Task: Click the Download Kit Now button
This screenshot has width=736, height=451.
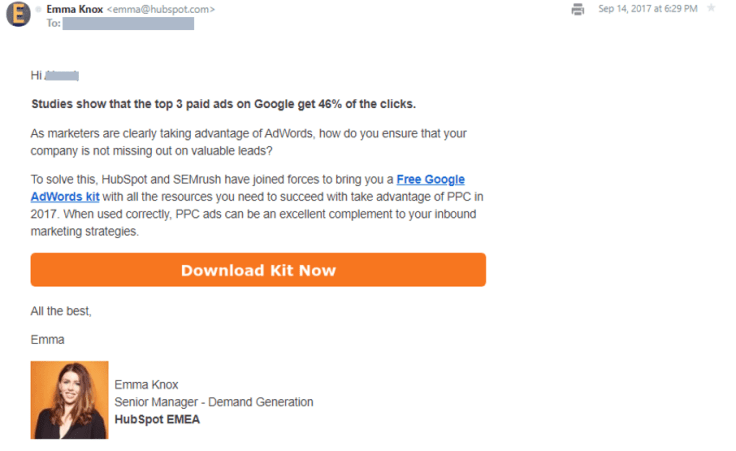Action: tap(258, 270)
